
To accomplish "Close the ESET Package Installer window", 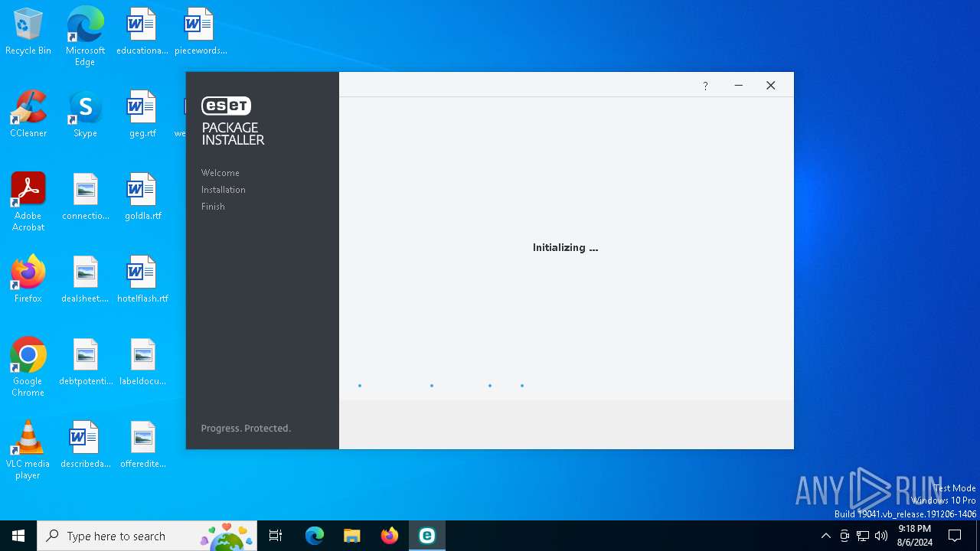I will pyautogui.click(x=771, y=86).
